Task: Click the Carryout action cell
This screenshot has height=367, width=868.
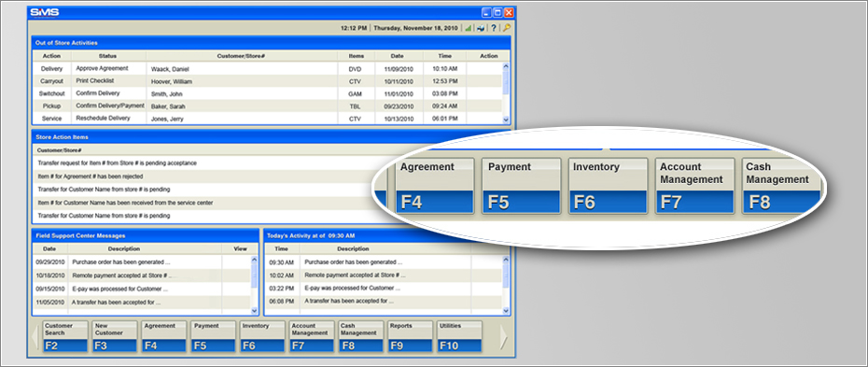Action: pos(51,81)
